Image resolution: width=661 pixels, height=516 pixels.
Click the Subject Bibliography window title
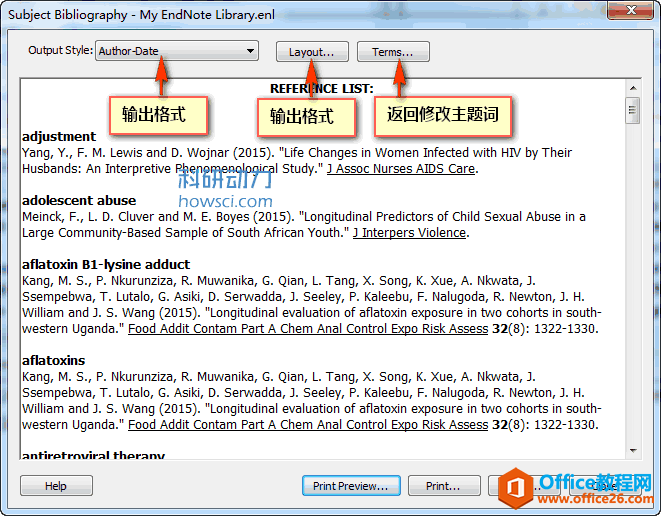(x=142, y=15)
